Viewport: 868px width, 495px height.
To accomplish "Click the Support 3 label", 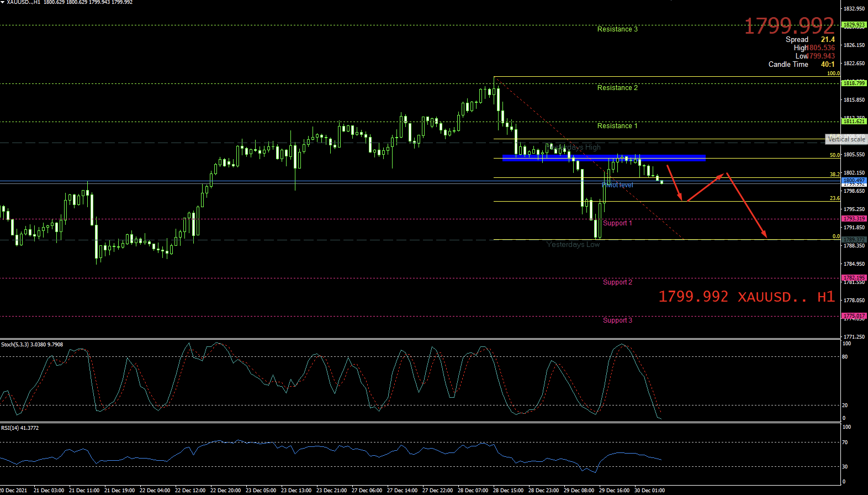I will click(x=617, y=320).
